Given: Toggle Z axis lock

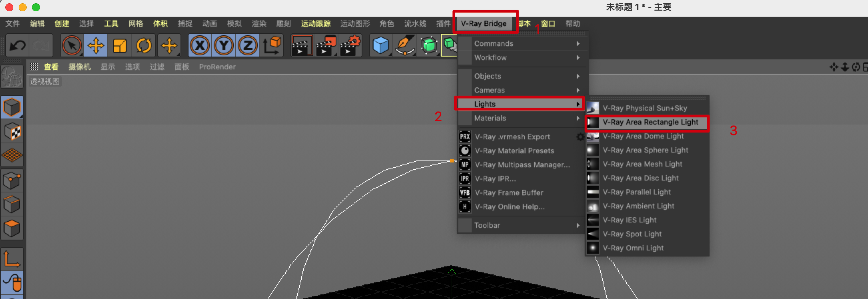Looking at the screenshot, I should click(248, 46).
